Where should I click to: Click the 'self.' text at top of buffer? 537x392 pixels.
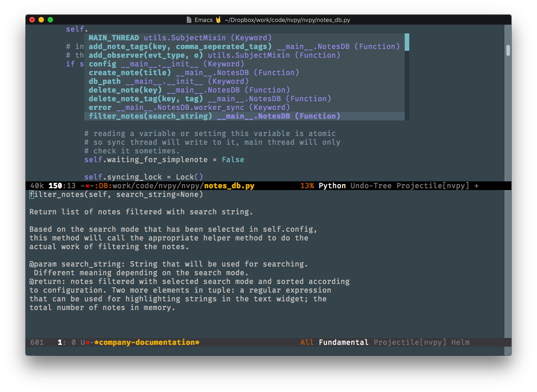(77, 29)
